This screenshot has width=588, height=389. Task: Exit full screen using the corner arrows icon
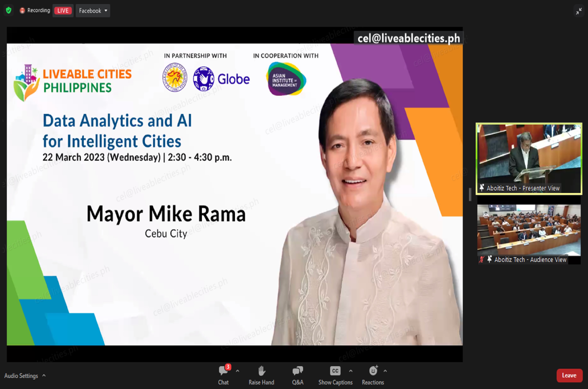coord(579,11)
